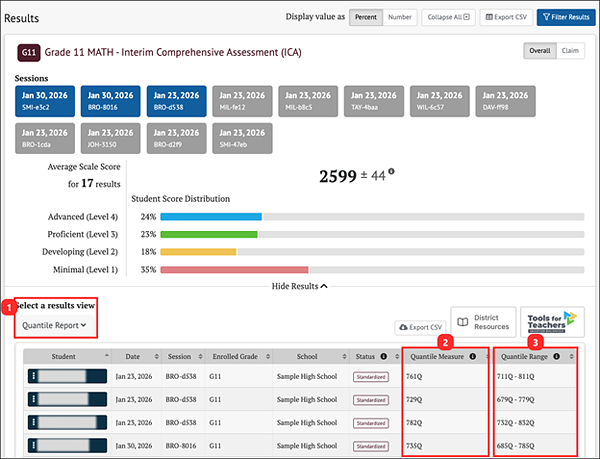
Task: Click the Quantile Range info icon
Action: [x=556, y=356]
